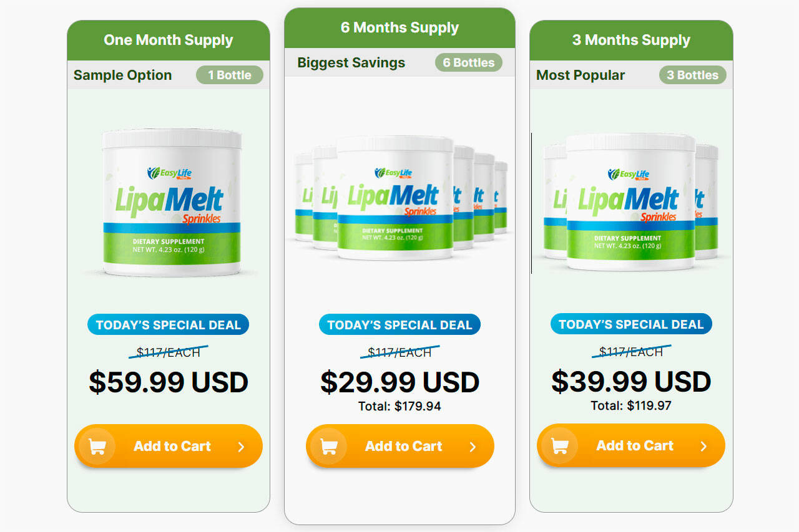Click the arrow chevron on One Month Add to Cart

pyautogui.click(x=242, y=447)
